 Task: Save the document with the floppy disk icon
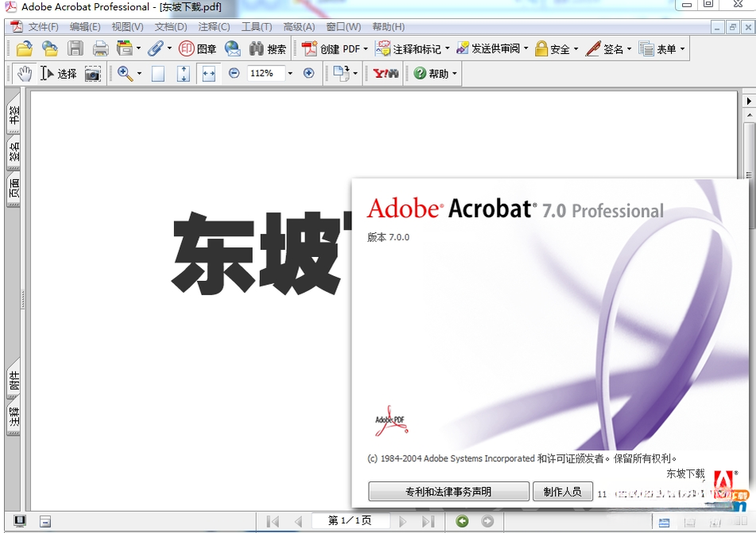point(76,49)
